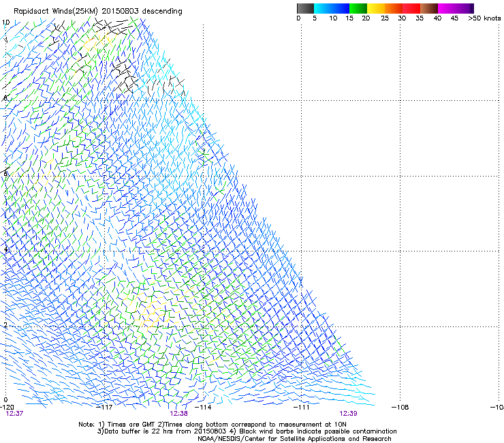Click the 'NOAA/NESDIS/Center for Satellite Applications and Research' credit

(294, 439)
